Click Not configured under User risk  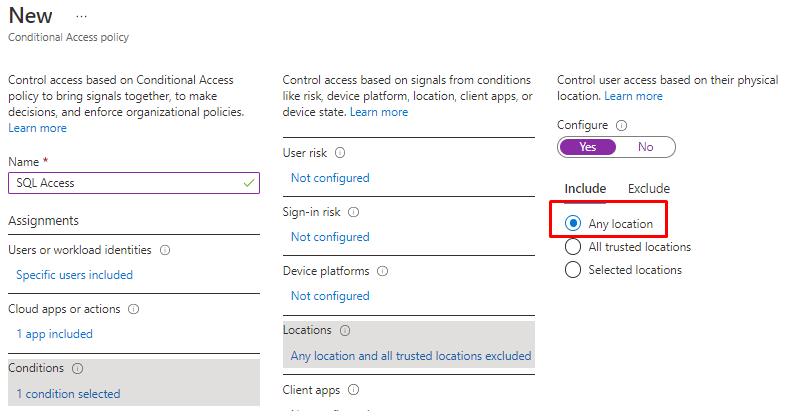pos(330,178)
